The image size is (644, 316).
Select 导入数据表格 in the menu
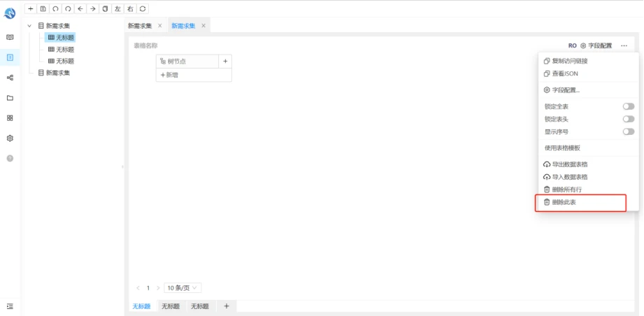589,178
